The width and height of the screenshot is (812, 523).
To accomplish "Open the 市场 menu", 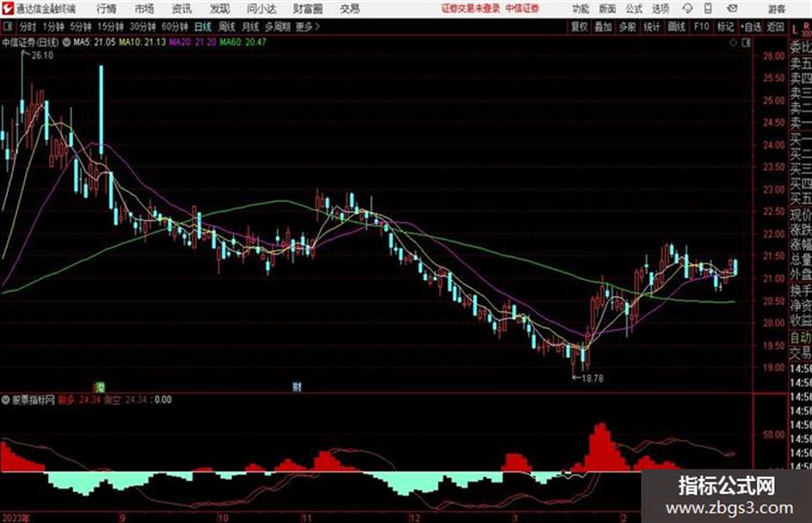I will point(144,9).
